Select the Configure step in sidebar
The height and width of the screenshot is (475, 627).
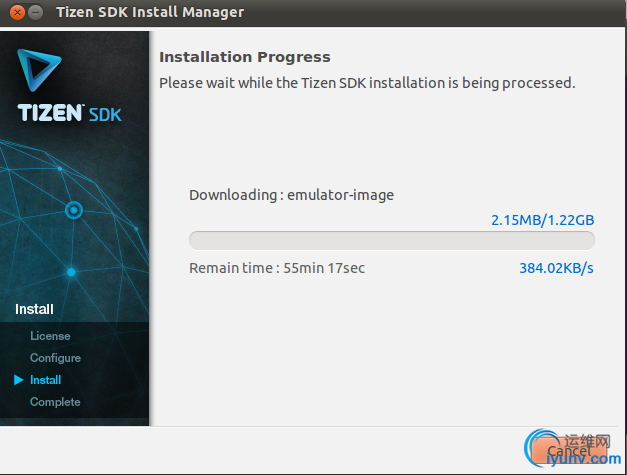pos(55,358)
